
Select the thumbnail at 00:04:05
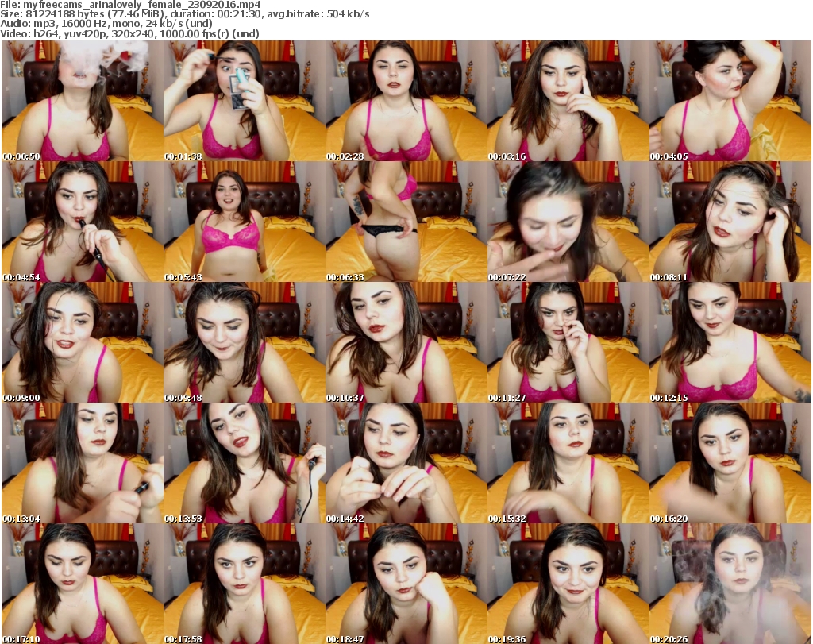click(730, 101)
